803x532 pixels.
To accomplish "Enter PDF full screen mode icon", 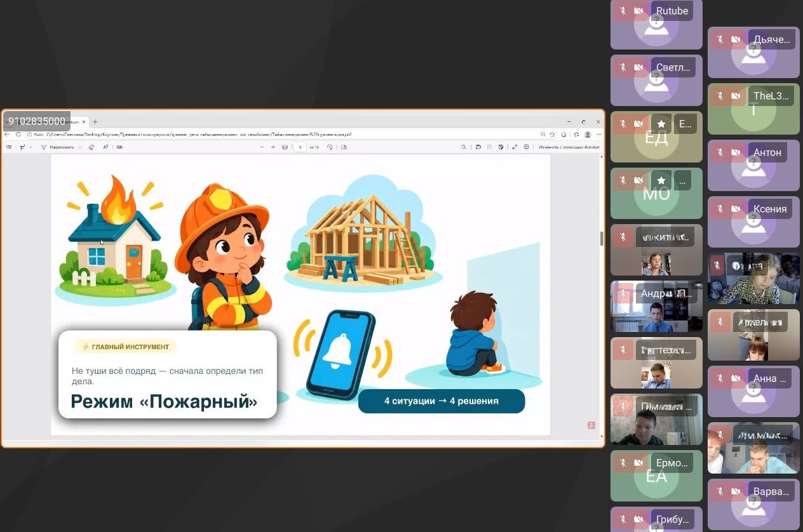I will [x=515, y=147].
